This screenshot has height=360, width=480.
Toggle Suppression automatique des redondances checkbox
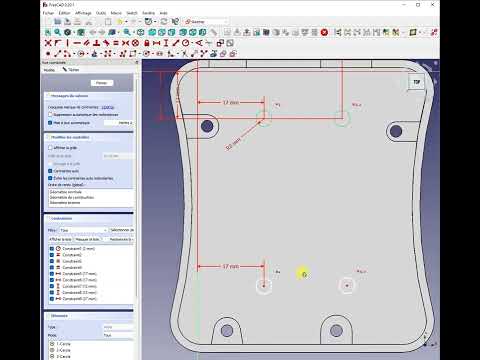click(x=50, y=114)
